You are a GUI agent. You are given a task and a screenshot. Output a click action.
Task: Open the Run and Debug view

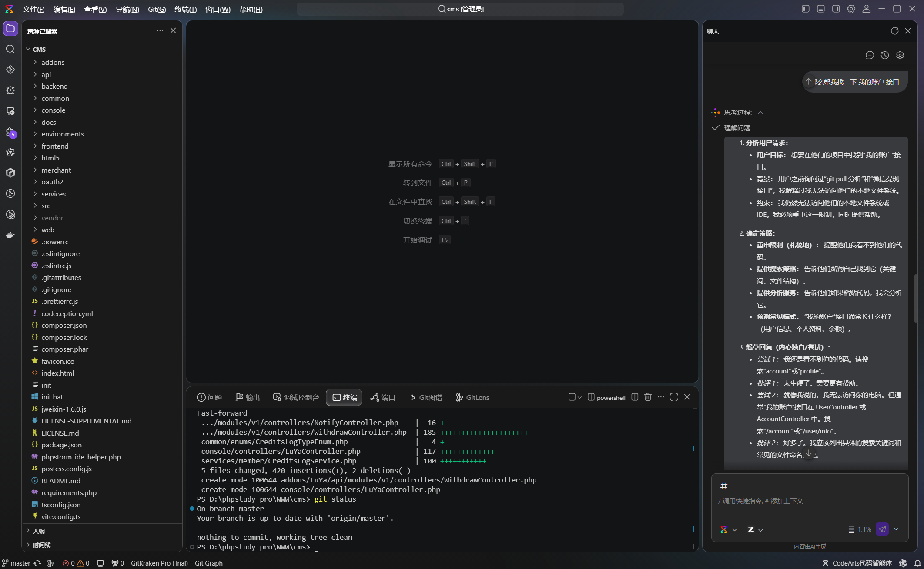pos(10,90)
